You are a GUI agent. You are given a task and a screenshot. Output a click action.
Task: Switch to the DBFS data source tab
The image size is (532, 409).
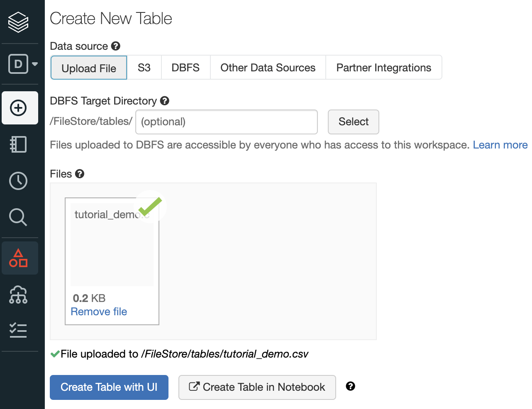185,67
